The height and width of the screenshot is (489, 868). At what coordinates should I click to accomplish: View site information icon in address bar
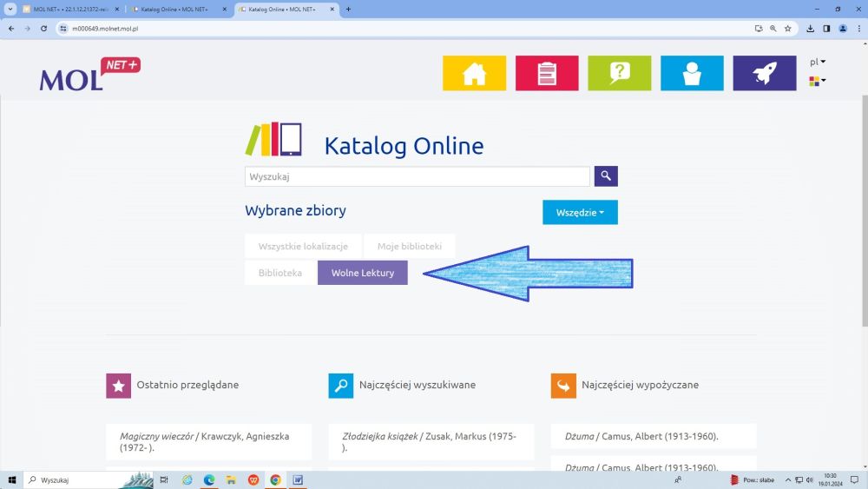63,29
